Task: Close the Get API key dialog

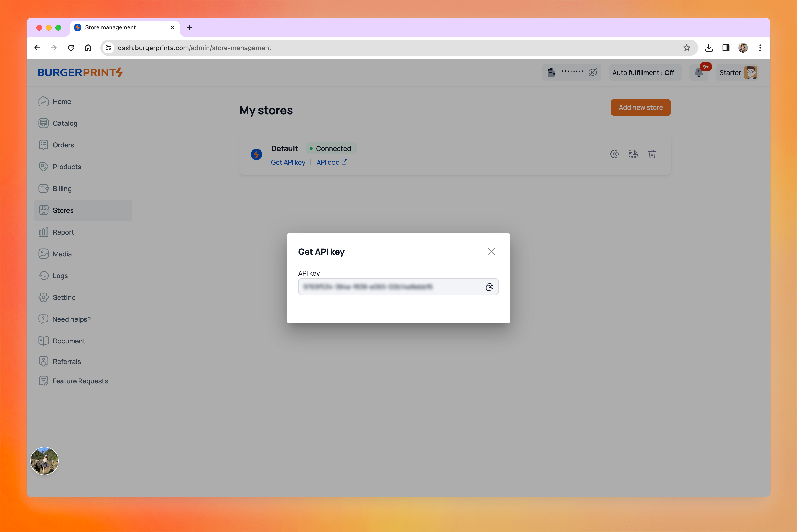Action: [491, 251]
